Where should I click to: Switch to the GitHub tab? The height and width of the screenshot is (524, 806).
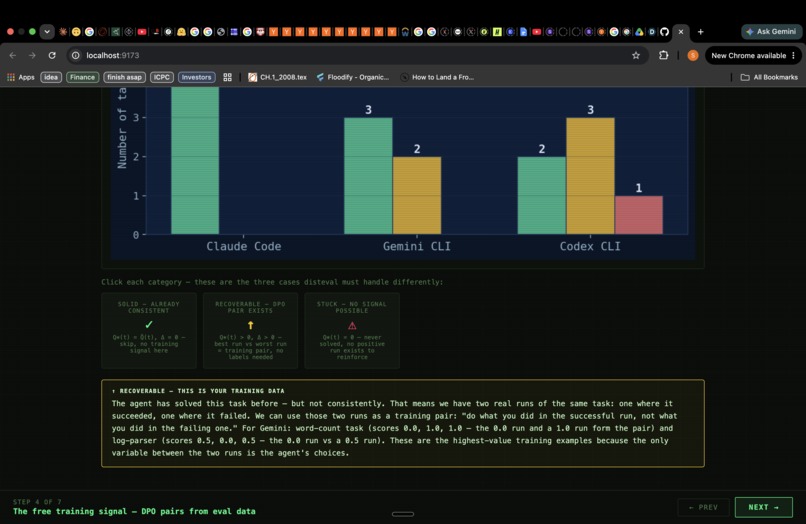coord(664,32)
